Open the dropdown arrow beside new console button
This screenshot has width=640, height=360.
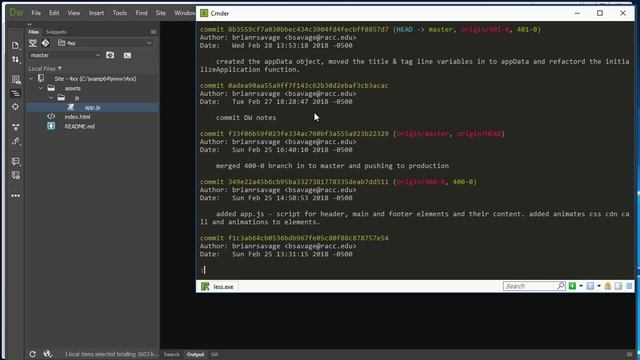click(580, 286)
